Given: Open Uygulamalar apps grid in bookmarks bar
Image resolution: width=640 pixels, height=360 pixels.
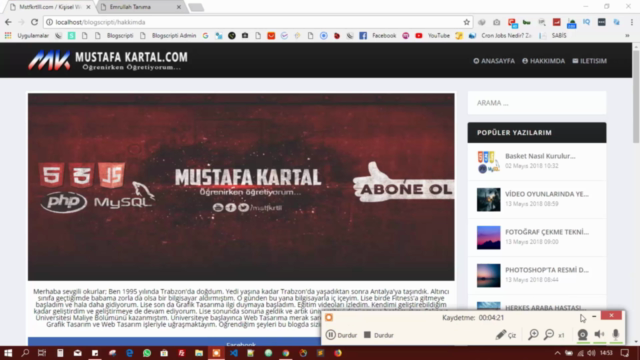Looking at the screenshot, I should pos(27,36).
